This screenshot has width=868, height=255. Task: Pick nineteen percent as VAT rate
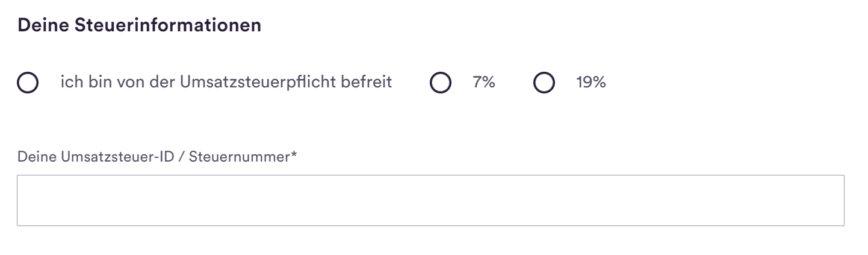coord(544,83)
